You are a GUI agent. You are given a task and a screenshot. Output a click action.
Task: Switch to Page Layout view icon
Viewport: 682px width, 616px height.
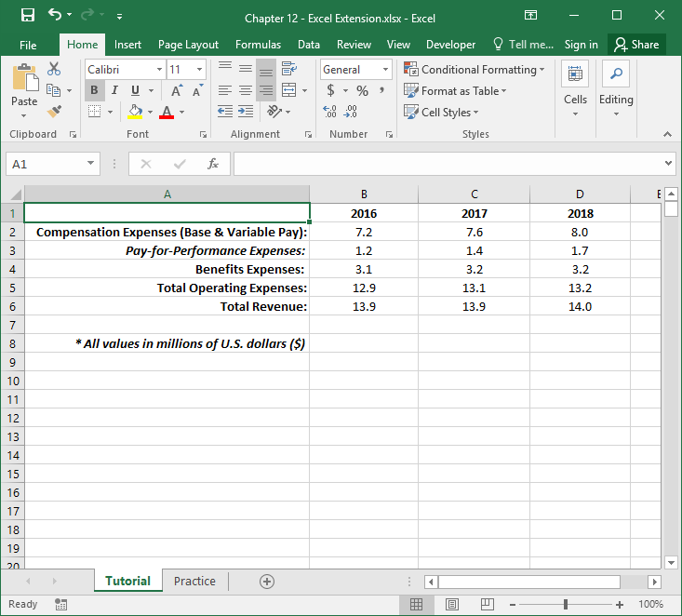(x=452, y=605)
